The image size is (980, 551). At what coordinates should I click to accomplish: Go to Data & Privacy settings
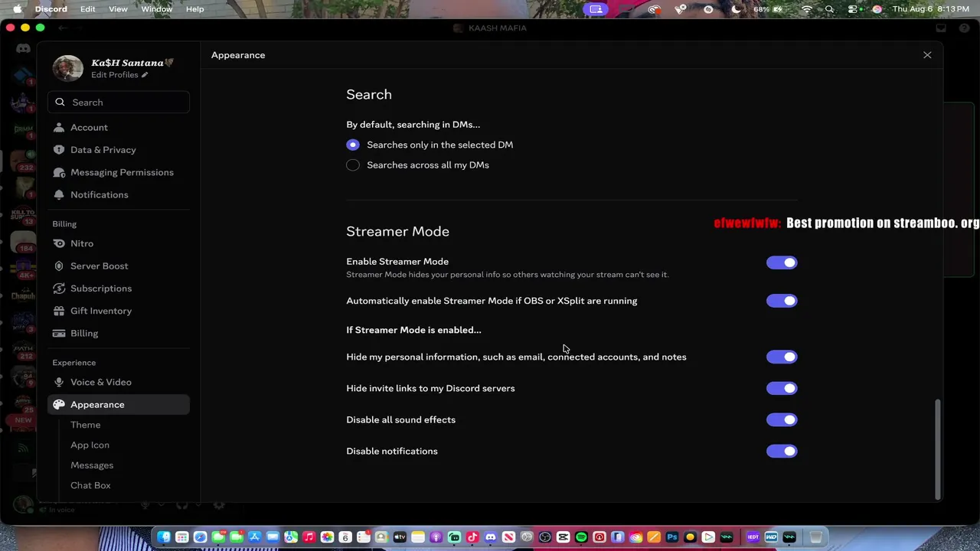pyautogui.click(x=119, y=150)
